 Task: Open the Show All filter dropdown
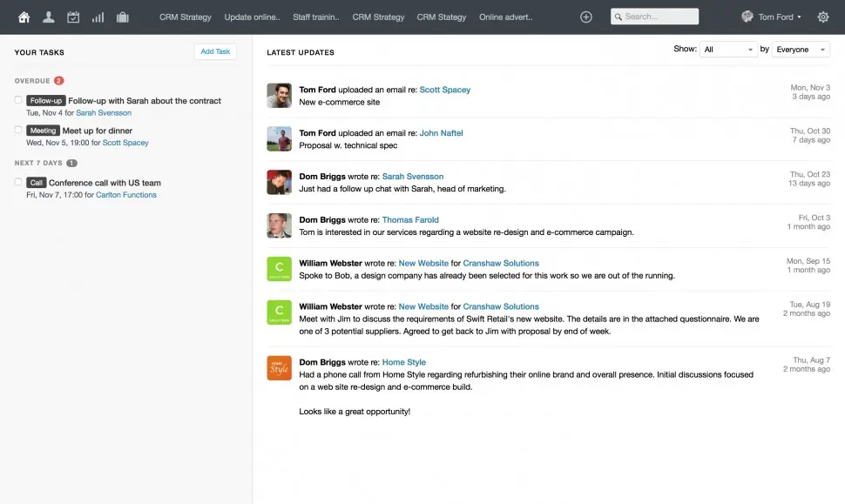click(728, 50)
